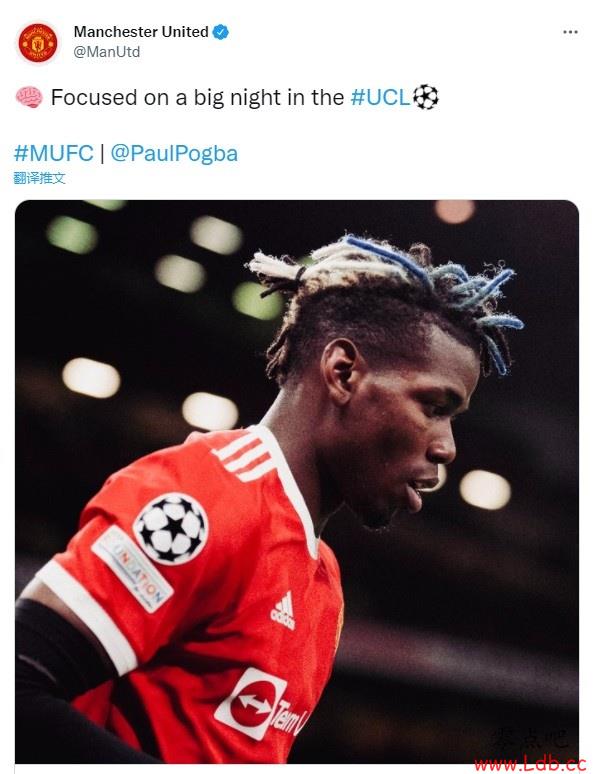The width and height of the screenshot is (596, 774).
Task: Click the www.Ldb.cc watermark text
Action: tap(530, 763)
